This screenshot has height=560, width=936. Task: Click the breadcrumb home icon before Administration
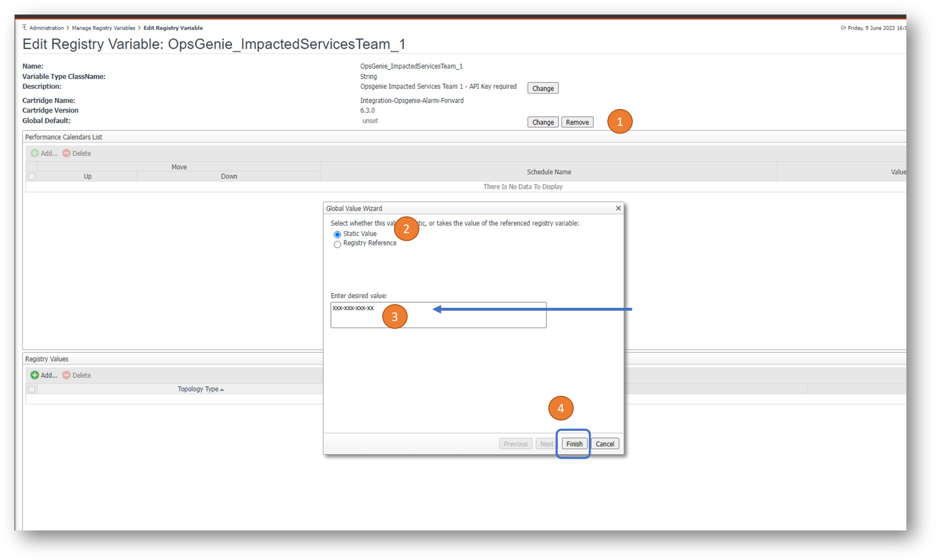click(x=25, y=27)
